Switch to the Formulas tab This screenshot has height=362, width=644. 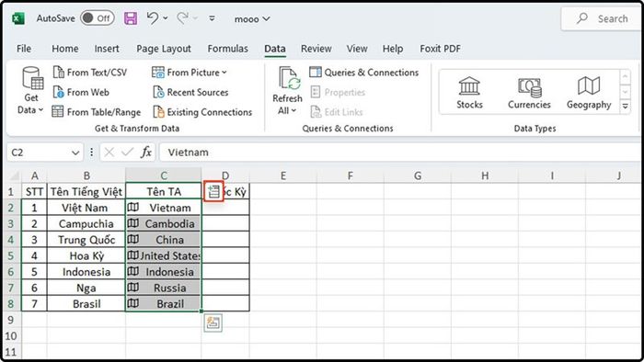click(227, 49)
